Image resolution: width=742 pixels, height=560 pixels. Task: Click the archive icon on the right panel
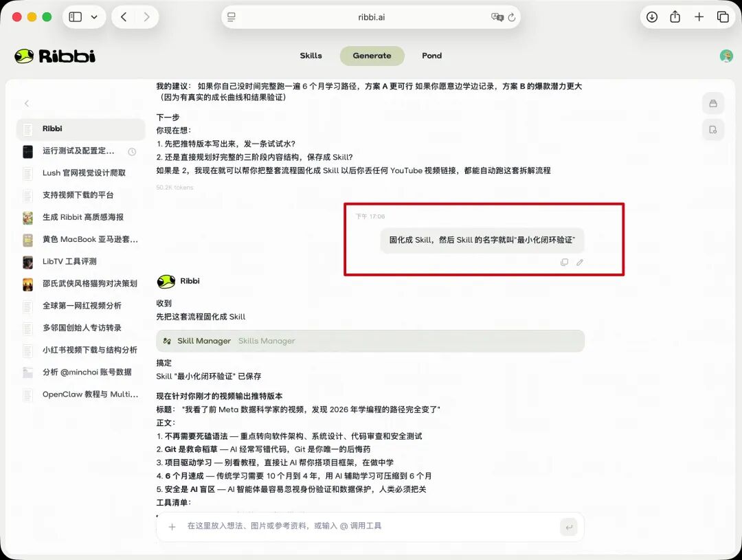tap(713, 103)
